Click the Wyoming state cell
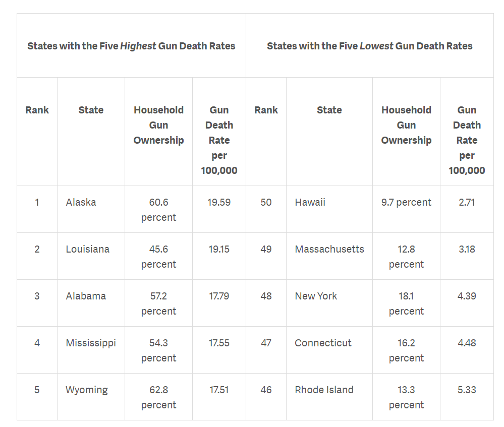Viewport: 504px width, 427px height. [x=91, y=397]
